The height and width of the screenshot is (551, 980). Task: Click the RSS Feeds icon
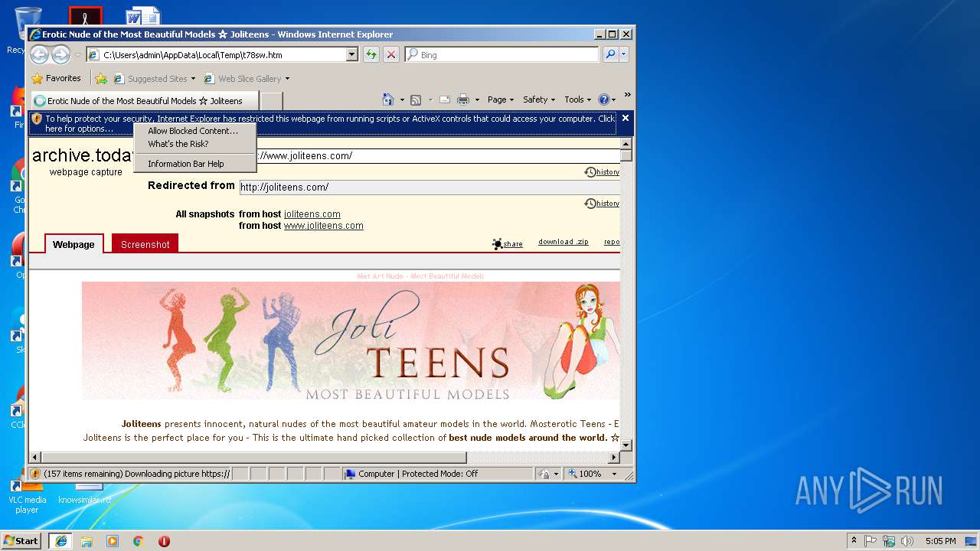point(416,99)
